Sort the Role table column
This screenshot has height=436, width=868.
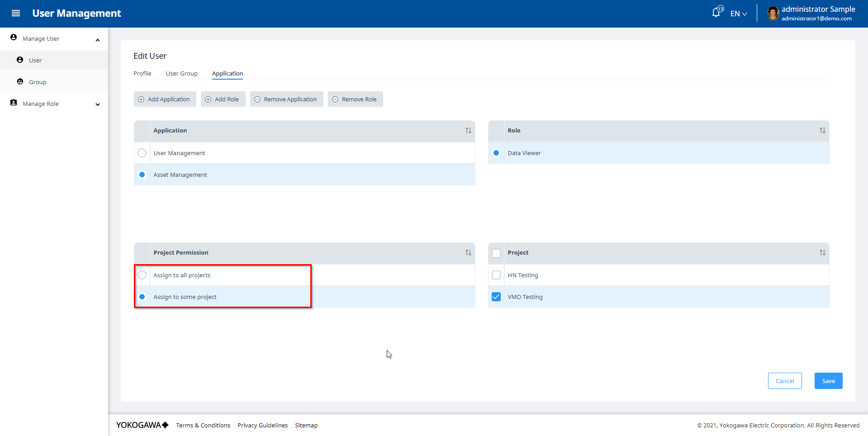(822, 131)
